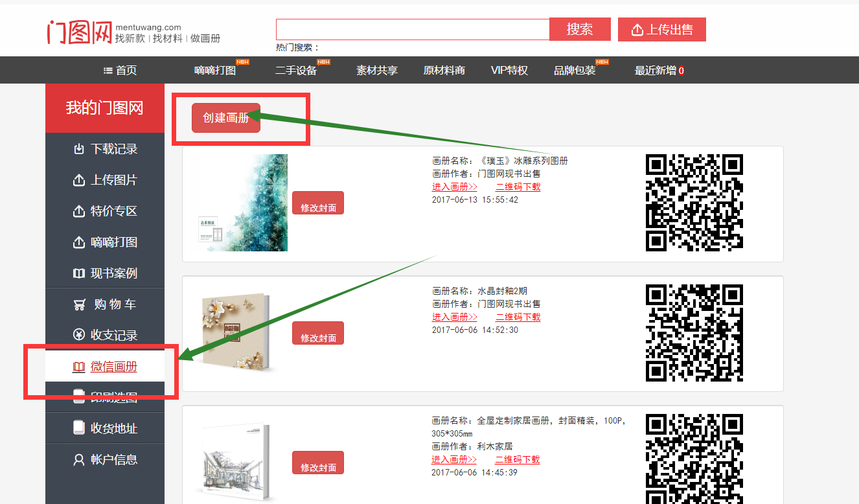Open 二手设备 in the navigation bar

[296, 71]
